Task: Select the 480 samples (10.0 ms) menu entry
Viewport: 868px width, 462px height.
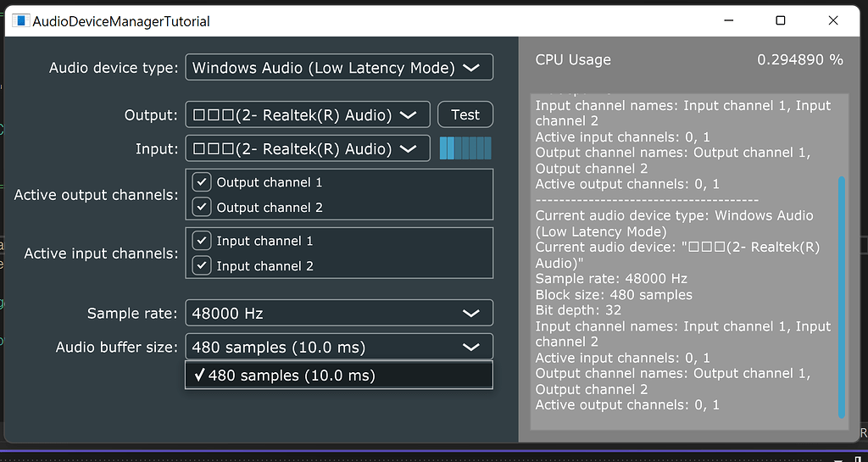Action: [339, 376]
